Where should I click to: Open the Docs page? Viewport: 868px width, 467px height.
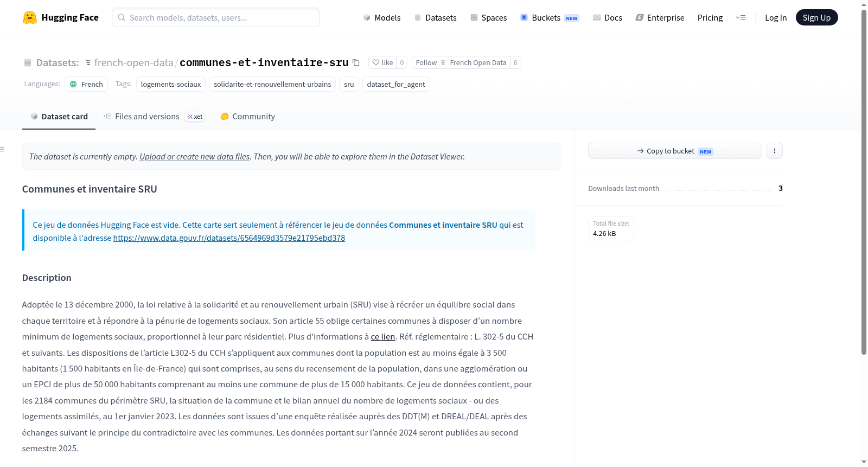[608, 17]
